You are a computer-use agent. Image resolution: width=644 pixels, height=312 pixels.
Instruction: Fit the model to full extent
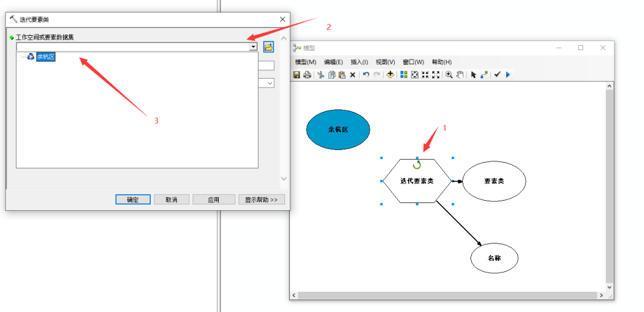(414, 74)
